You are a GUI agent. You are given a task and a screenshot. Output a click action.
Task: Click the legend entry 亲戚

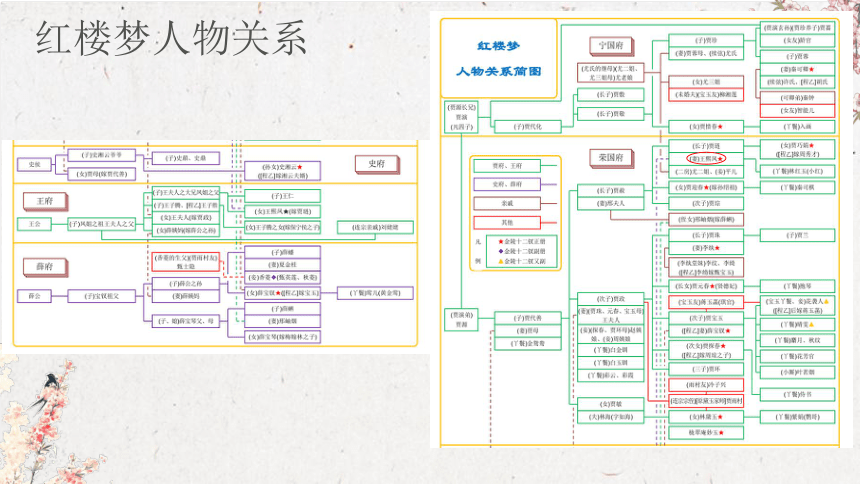(507, 204)
